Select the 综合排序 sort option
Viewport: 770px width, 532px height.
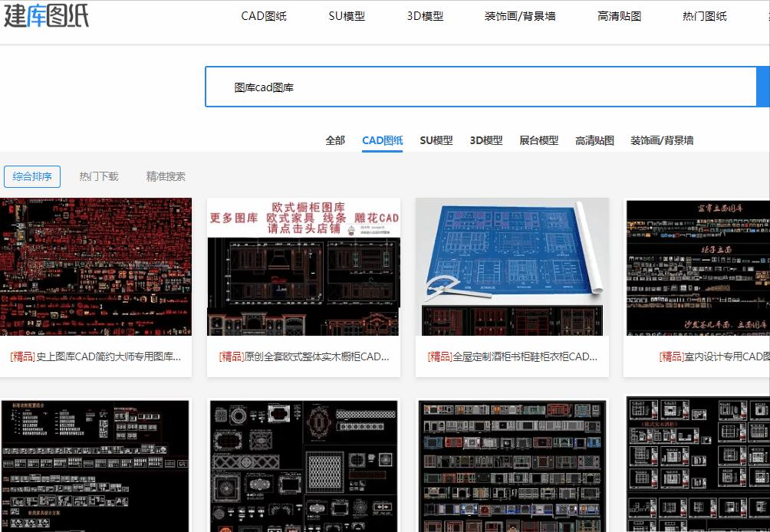[x=32, y=176]
